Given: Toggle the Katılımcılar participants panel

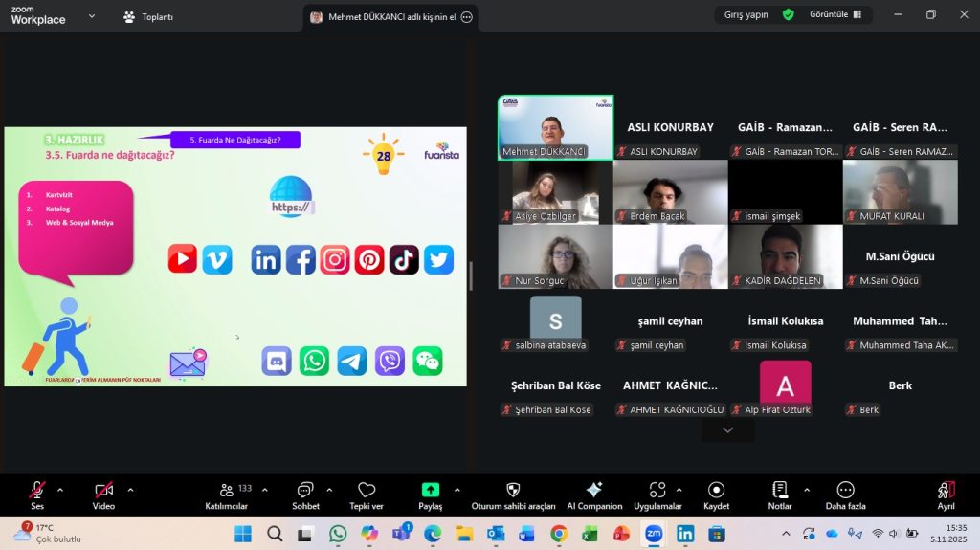Looking at the screenshot, I should pyautogui.click(x=228, y=491).
